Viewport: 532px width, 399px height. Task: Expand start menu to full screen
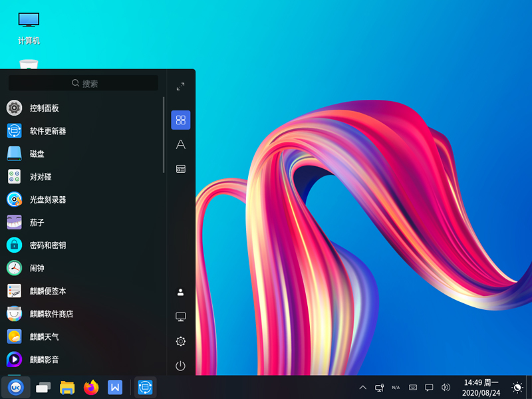click(x=180, y=86)
